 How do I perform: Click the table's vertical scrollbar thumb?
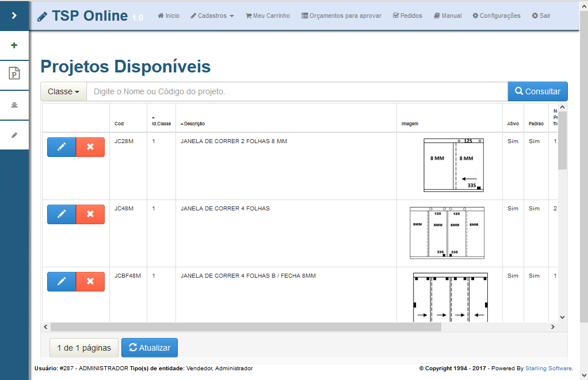(562, 140)
